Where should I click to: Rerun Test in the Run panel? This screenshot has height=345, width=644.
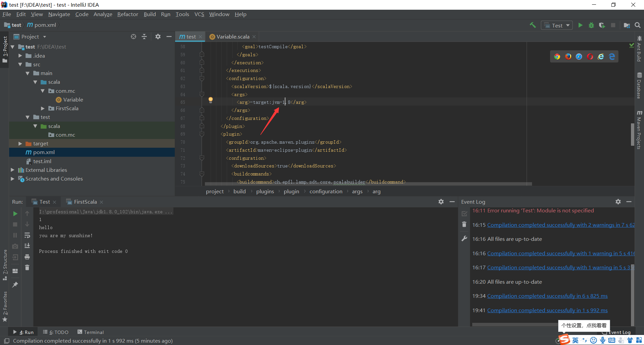click(15, 214)
